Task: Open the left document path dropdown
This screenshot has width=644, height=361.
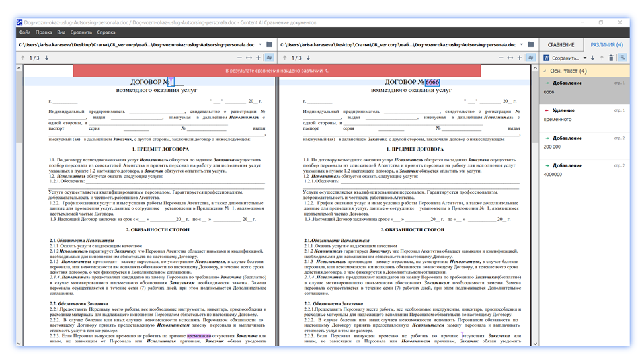Action: (x=260, y=44)
